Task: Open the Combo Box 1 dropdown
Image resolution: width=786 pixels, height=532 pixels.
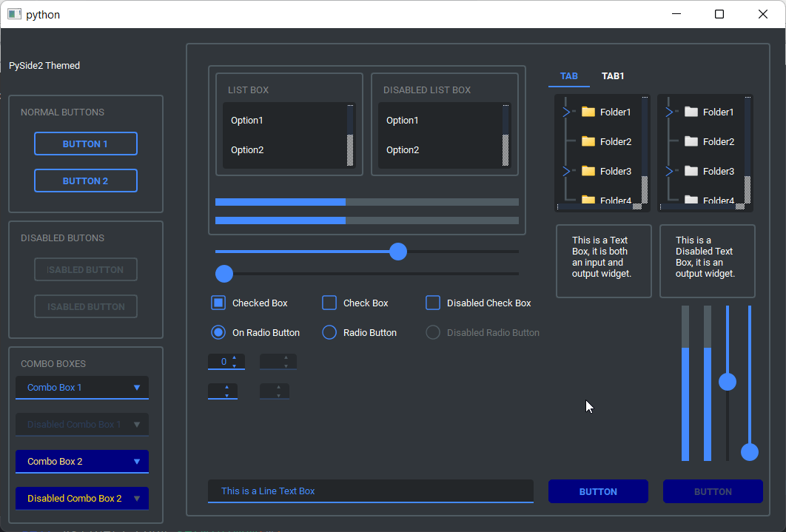Action: click(81, 387)
